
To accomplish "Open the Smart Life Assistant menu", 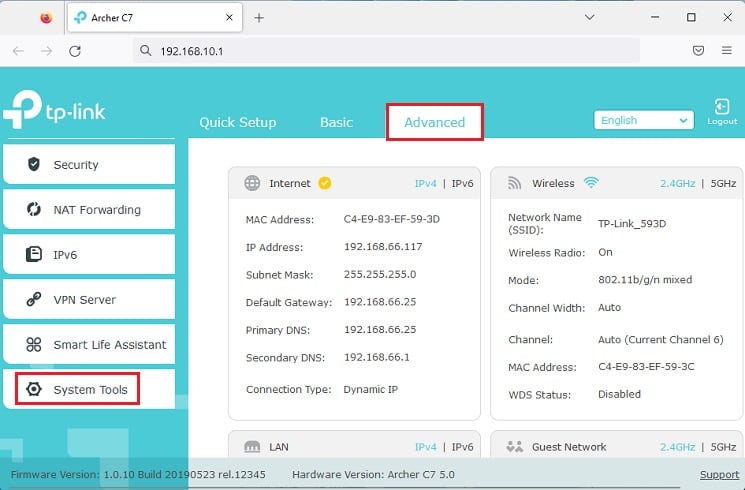I will click(x=89, y=345).
